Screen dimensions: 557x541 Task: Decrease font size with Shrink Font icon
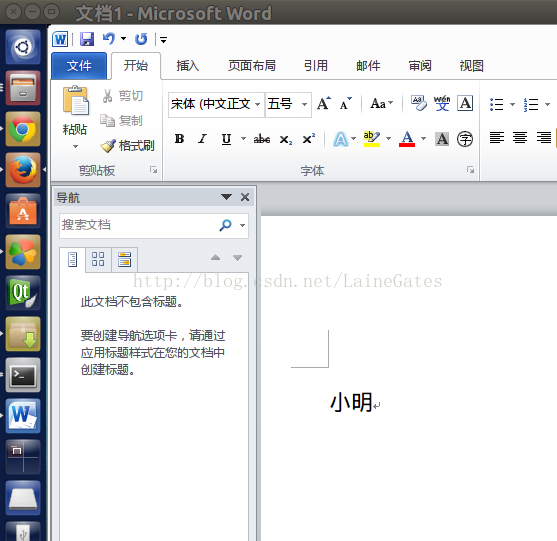coord(345,104)
